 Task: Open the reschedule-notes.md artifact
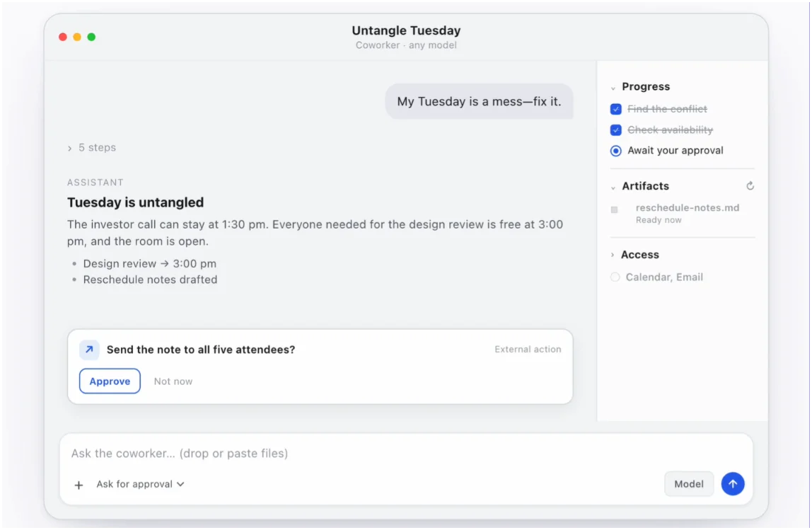(x=688, y=208)
